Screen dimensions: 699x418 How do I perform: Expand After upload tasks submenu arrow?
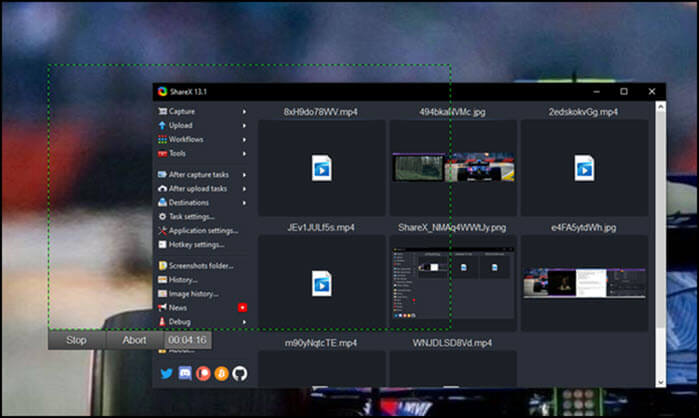coord(244,189)
